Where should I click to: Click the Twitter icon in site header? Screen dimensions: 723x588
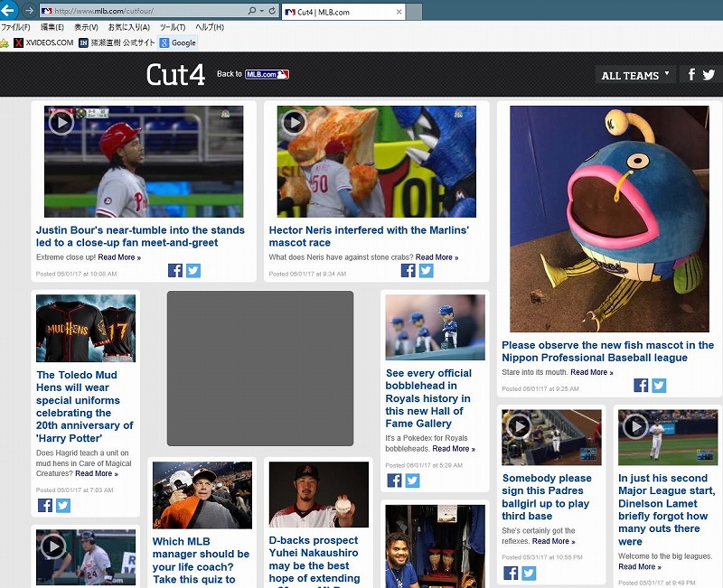point(709,74)
